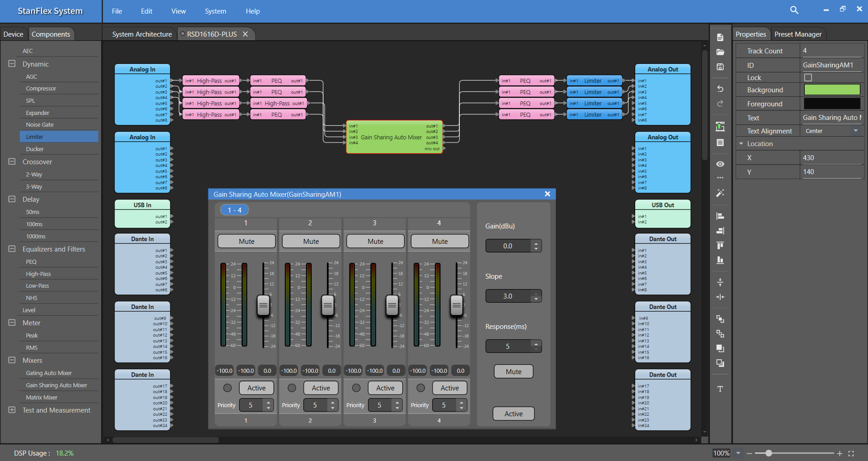Image resolution: width=868 pixels, height=461 pixels.
Task: Toggle the eye visibility icon
Action: pyautogui.click(x=720, y=164)
